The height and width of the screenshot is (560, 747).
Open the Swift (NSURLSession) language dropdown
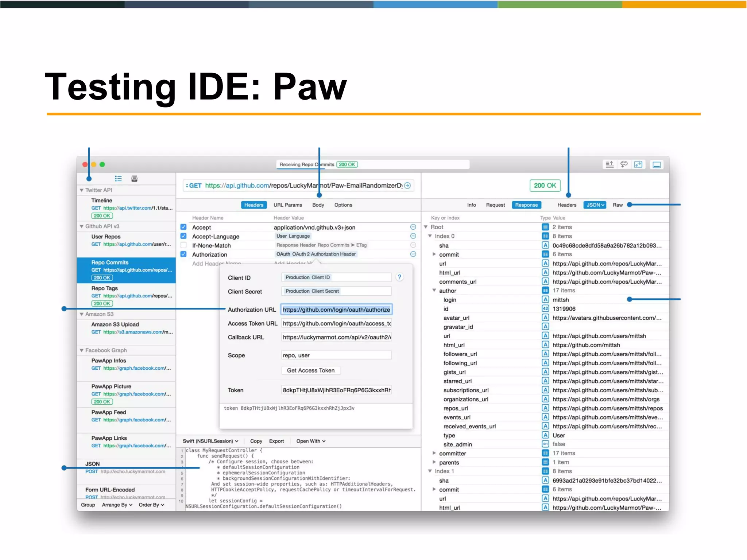pyautogui.click(x=210, y=441)
